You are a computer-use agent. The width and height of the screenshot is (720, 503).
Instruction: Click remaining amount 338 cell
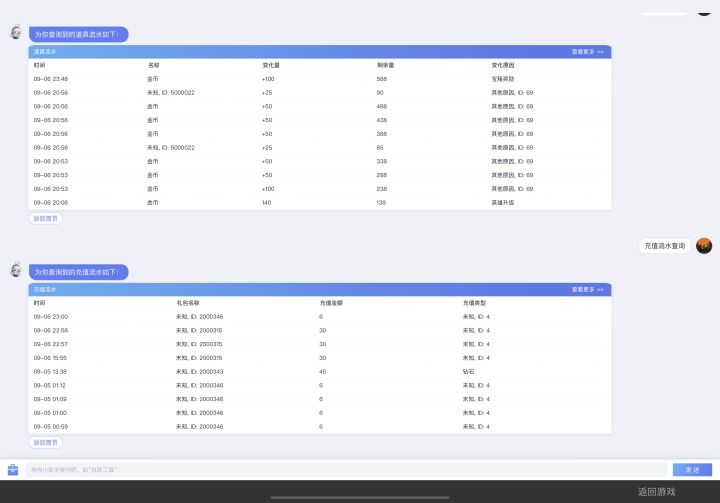[382, 162]
